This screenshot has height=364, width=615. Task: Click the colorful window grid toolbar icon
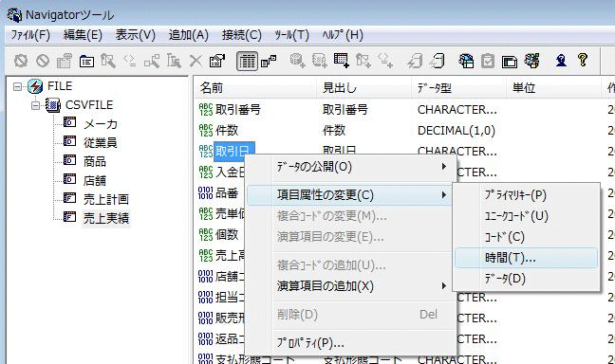point(466,61)
